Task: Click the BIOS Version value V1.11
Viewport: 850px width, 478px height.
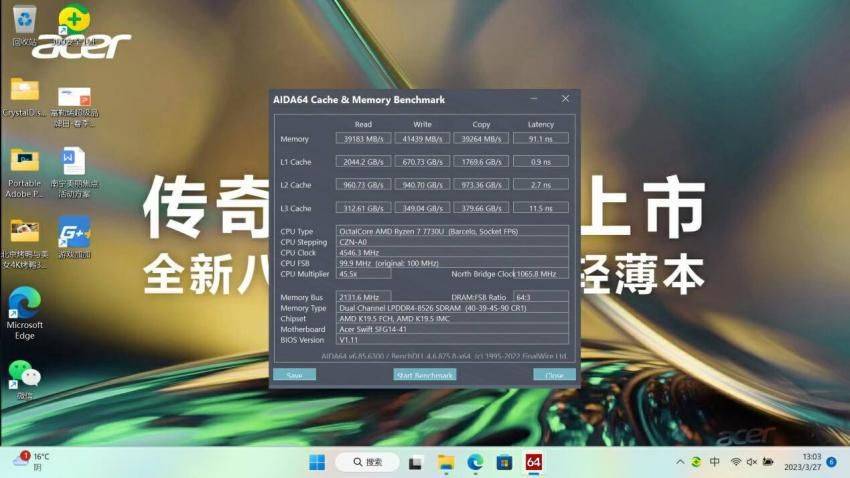Action: (x=452, y=340)
